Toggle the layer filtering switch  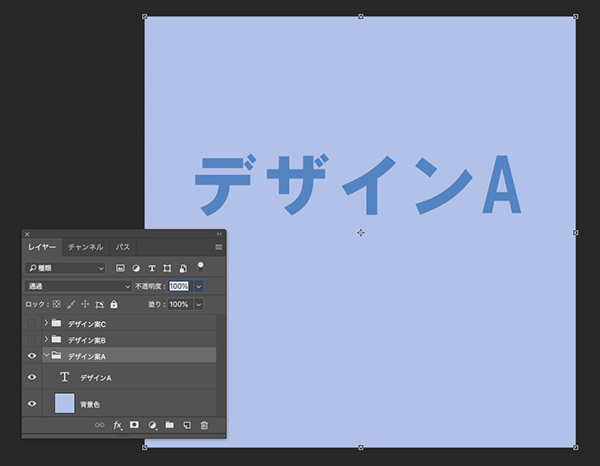(200, 267)
